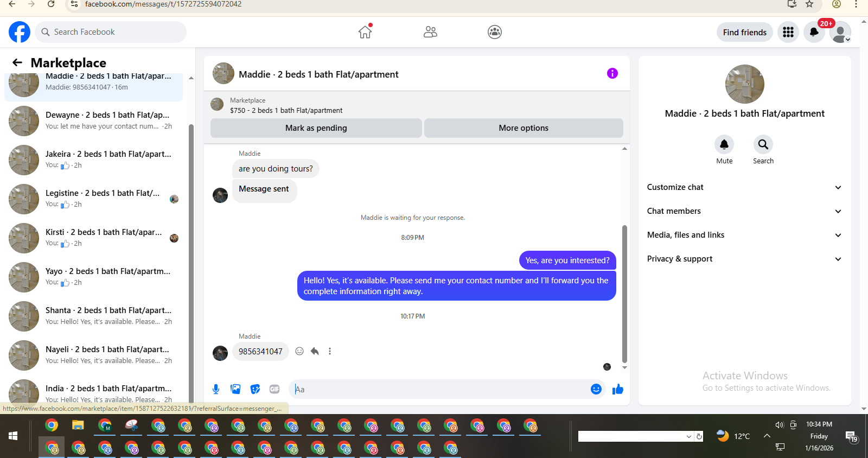
Task: Open the $750 Marketplace listing link
Action: tap(286, 110)
